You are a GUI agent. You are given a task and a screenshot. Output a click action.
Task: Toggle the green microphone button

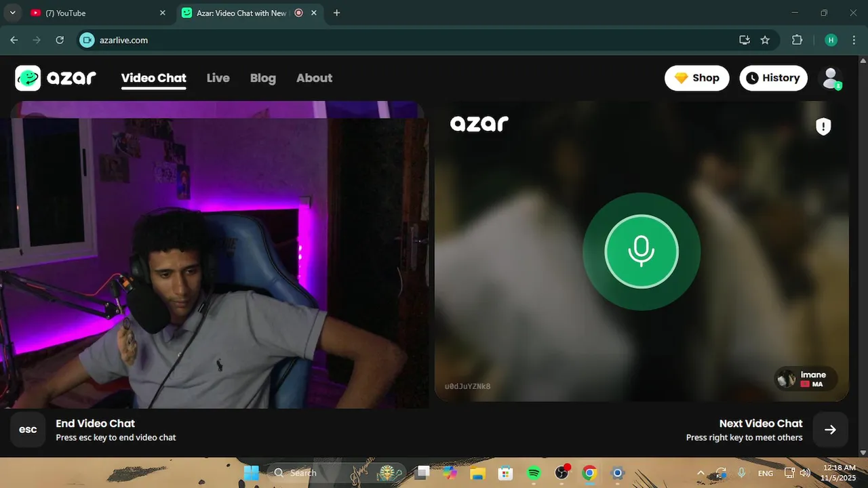pyautogui.click(x=642, y=251)
